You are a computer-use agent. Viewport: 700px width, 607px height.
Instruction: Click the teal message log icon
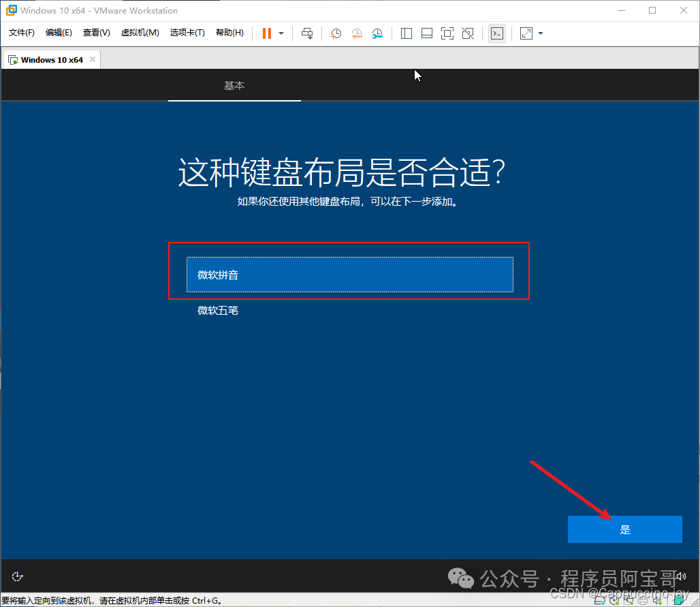679,600
